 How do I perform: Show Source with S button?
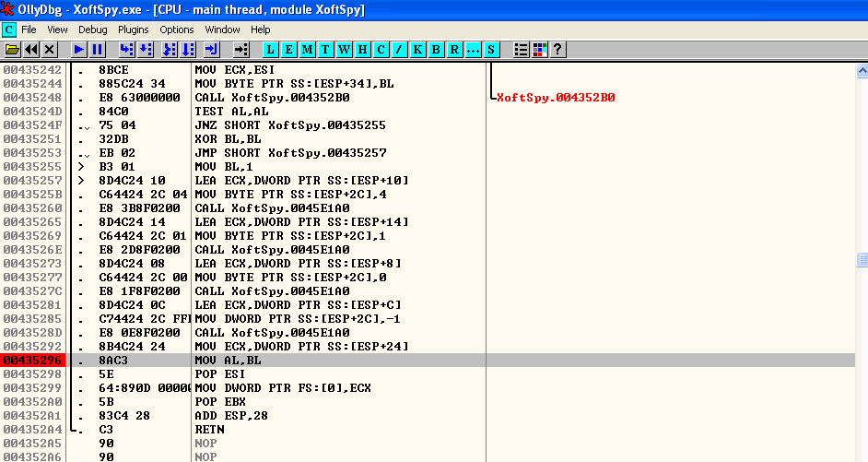(491, 49)
